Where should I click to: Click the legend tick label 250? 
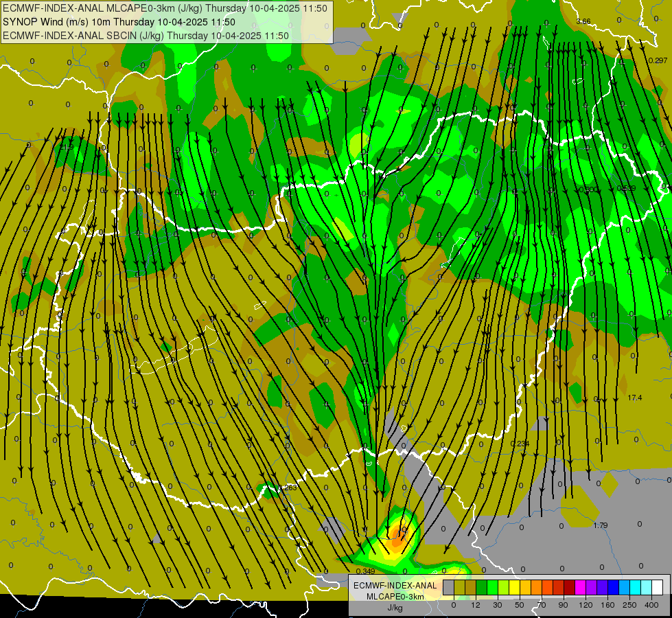click(x=629, y=605)
